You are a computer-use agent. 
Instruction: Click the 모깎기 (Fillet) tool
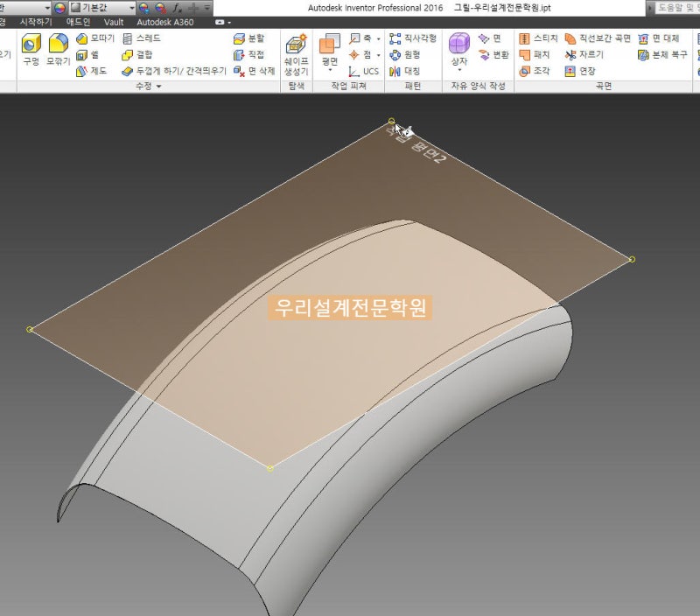[59, 49]
